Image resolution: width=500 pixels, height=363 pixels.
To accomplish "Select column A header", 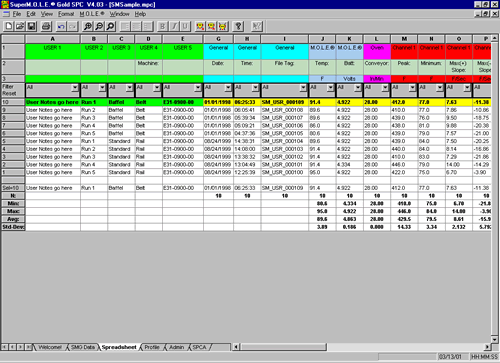I will (53, 39).
